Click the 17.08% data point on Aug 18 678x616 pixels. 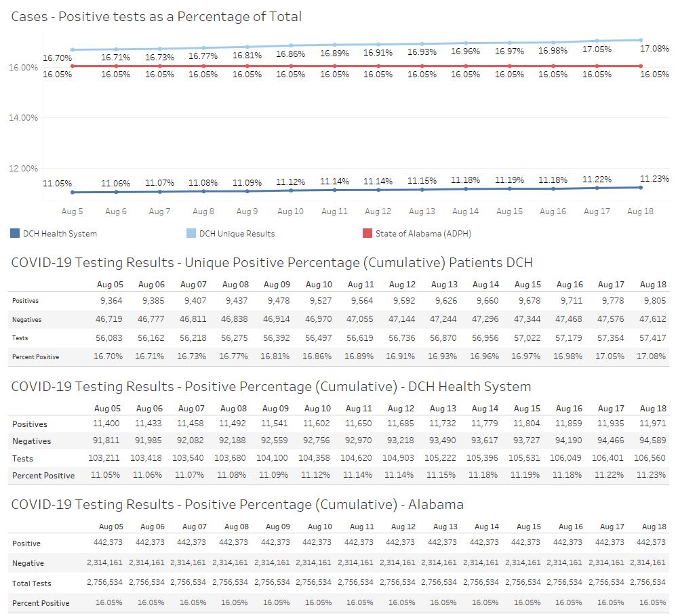coord(641,40)
